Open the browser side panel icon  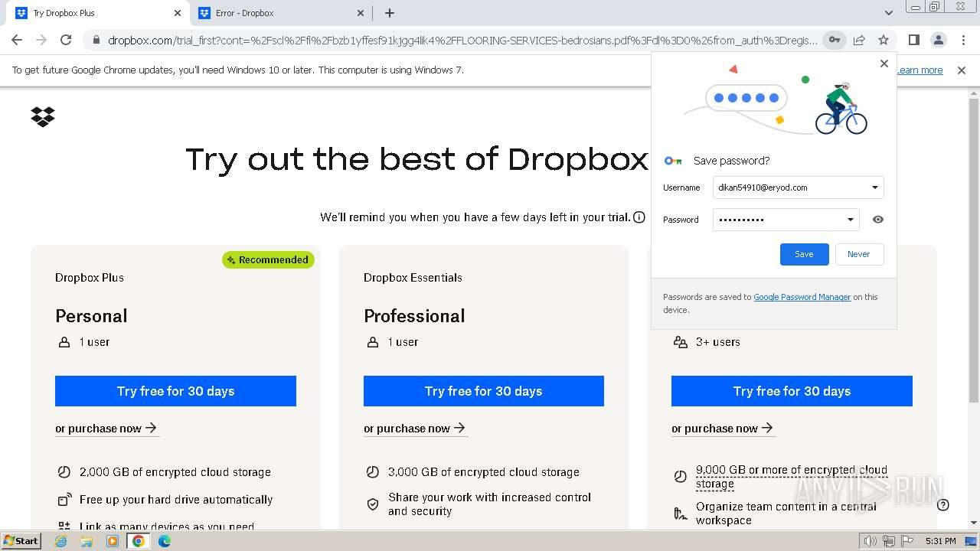point(913,40)
